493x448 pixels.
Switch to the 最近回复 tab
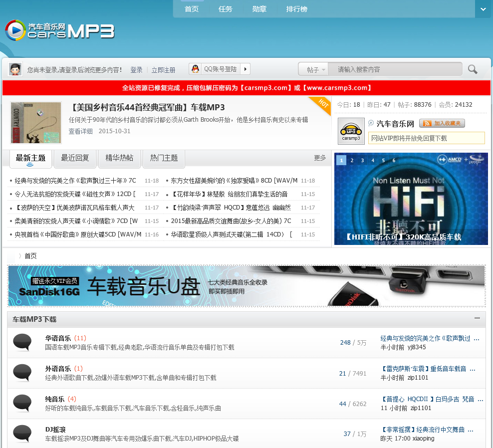pyautogui.click(x=75, y=158)
